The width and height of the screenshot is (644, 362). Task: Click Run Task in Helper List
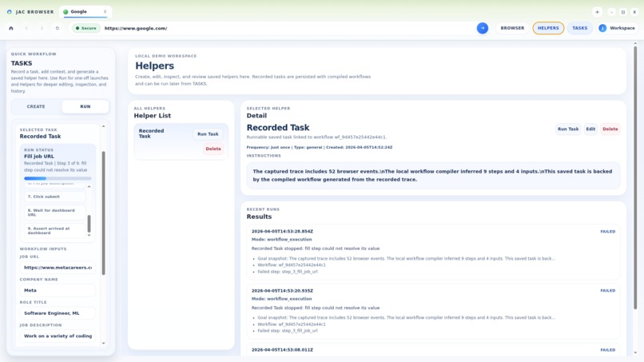(208, 134)
